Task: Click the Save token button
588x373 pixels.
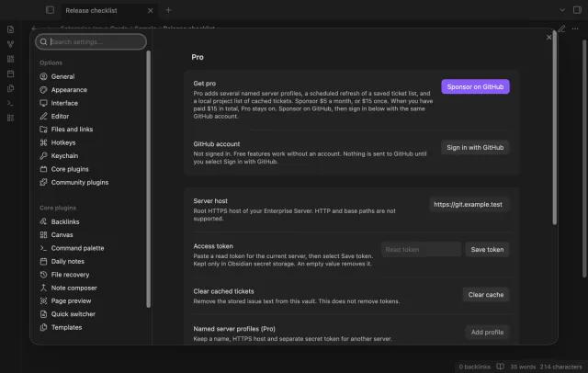Action: coord(487,249)
